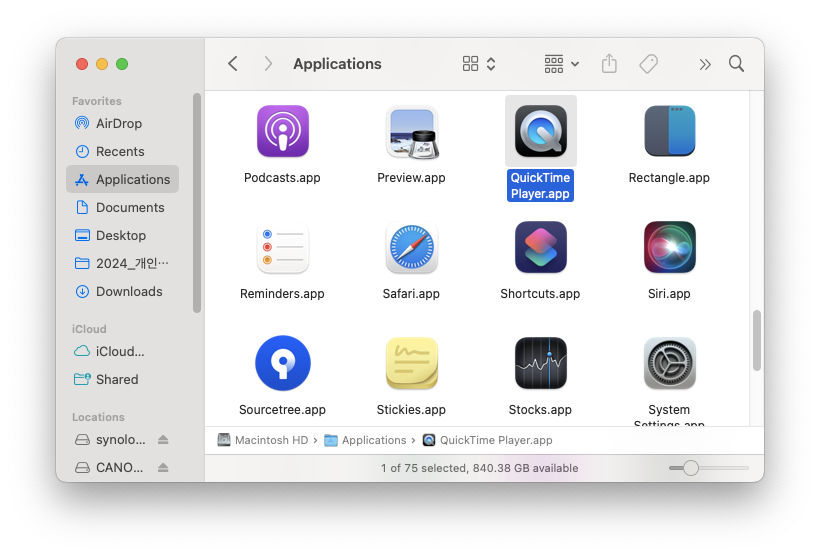Select the Shortcuts.app icon
Viewport: 820px width, 556px height.
pos(540,247)
